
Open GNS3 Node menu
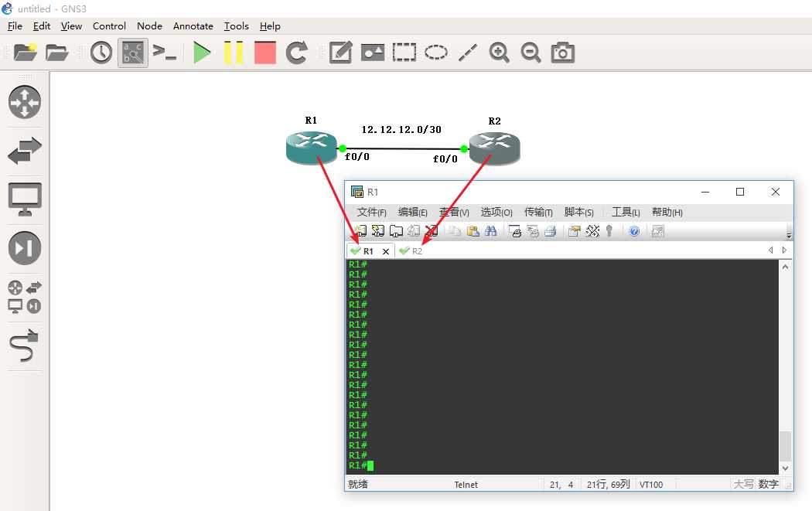coord(150,26)
